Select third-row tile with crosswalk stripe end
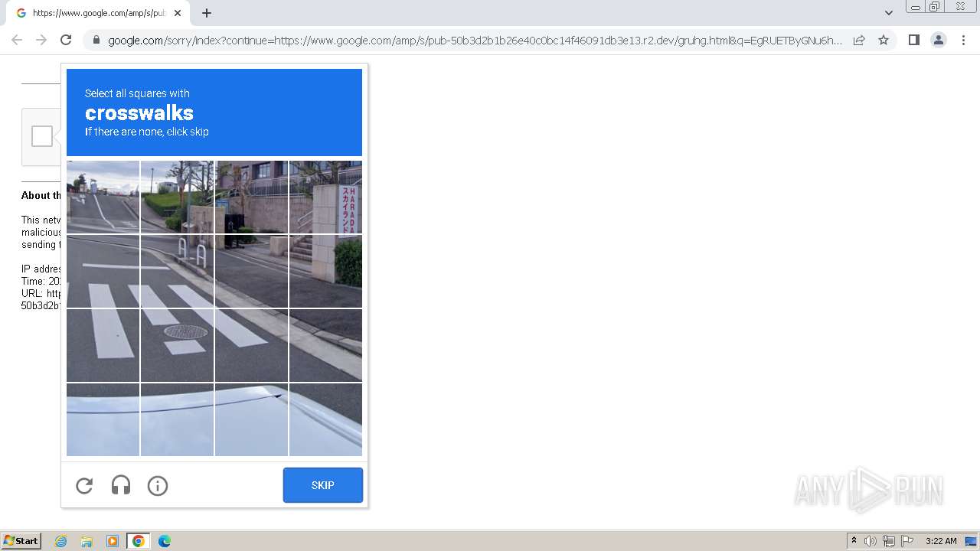 pyautogui.click(x=251, y=345)
